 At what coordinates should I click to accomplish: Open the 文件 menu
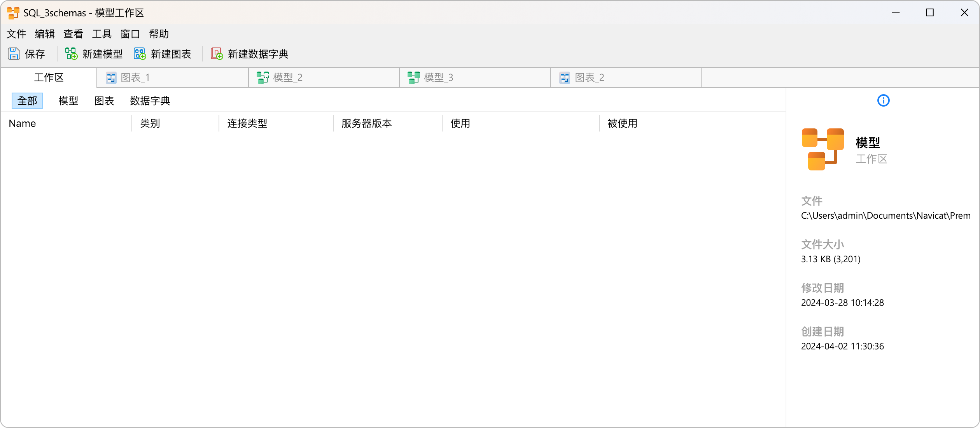pyautogui.click(x=16, y=34)
